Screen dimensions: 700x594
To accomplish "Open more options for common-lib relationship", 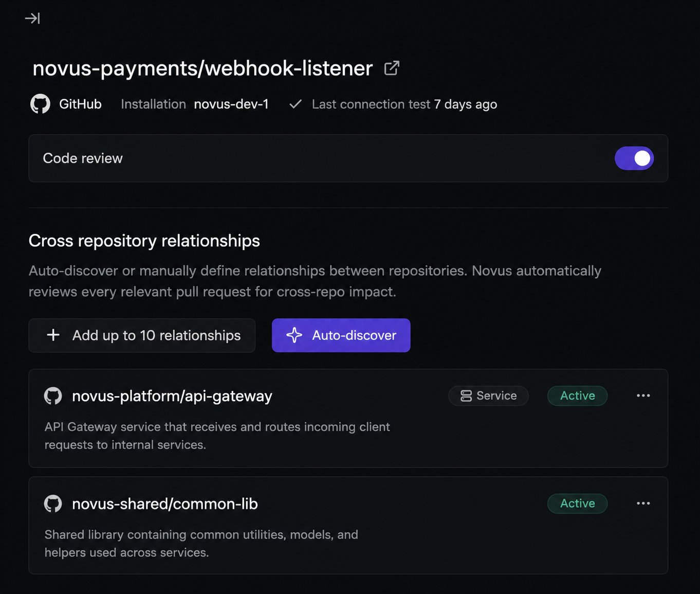I will 643,503.
